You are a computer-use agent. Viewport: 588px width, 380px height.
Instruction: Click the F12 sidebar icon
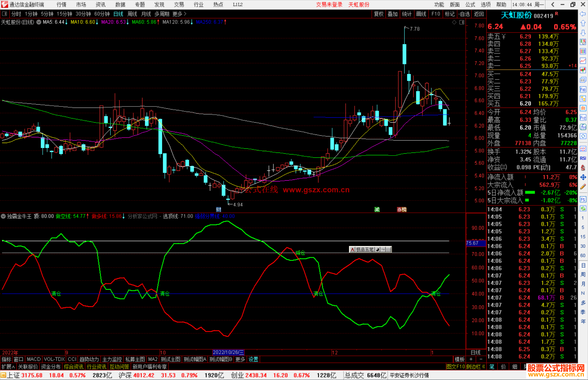[x=583, y=118]
